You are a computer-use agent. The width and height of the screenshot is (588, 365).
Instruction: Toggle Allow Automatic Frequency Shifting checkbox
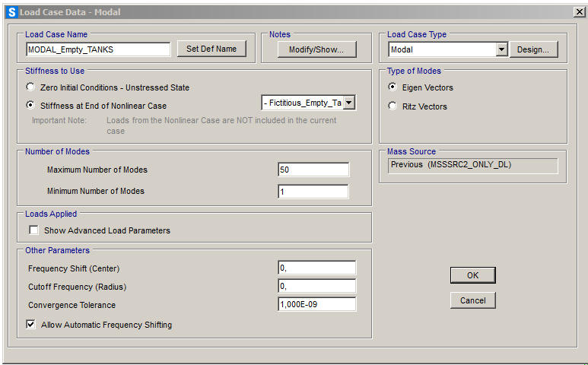31,325
